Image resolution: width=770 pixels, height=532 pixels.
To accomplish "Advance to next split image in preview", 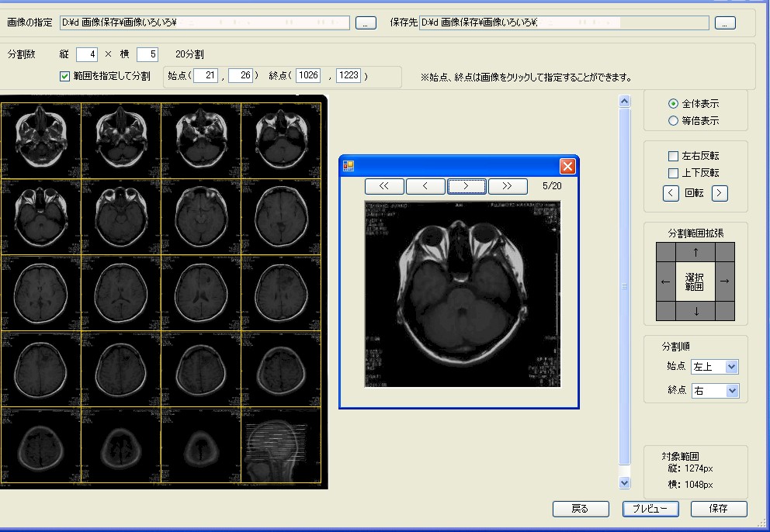I will coord(467,186).
